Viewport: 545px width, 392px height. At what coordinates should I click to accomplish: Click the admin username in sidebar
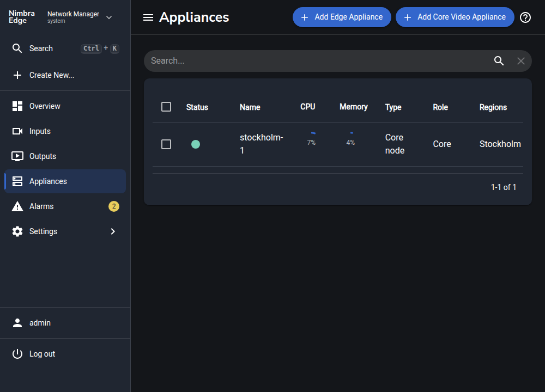[40, 323]
